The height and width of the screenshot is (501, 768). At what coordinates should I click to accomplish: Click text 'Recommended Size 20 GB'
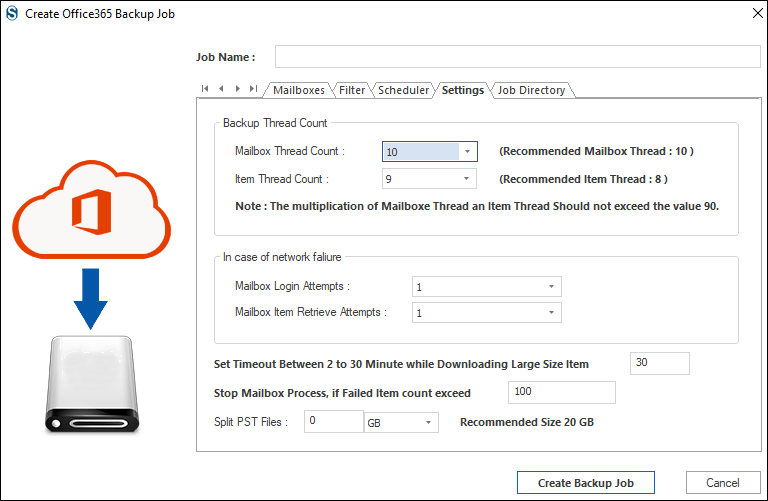[527, 422]
